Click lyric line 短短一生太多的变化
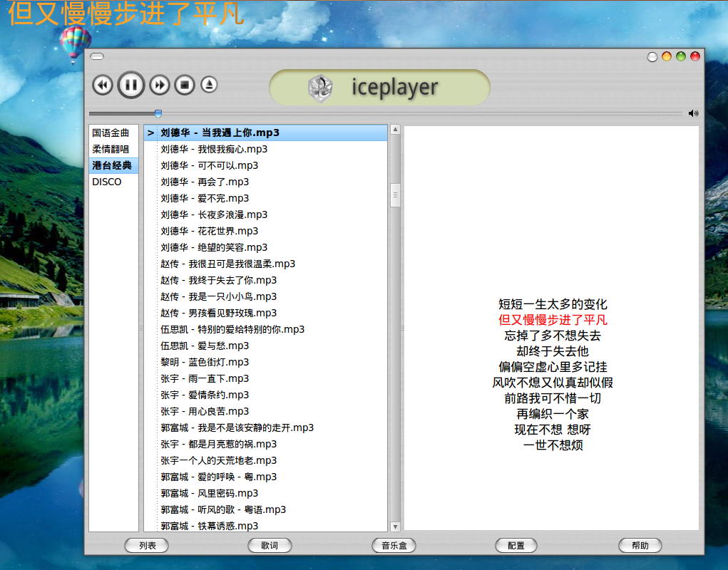This screenshot has height=570, width=728. tap(553, 304)
